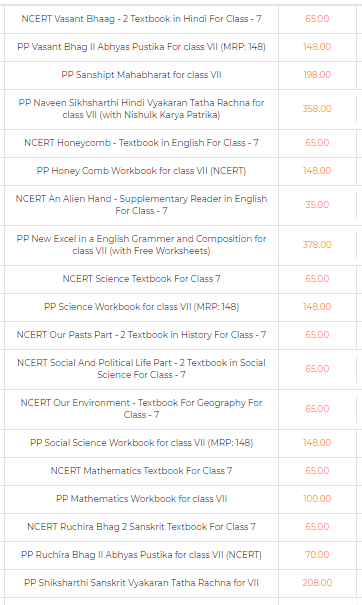Click NCERT Our Environment Geography textbook
Screen dimensions: 362x605
click(x=141, y=409)
